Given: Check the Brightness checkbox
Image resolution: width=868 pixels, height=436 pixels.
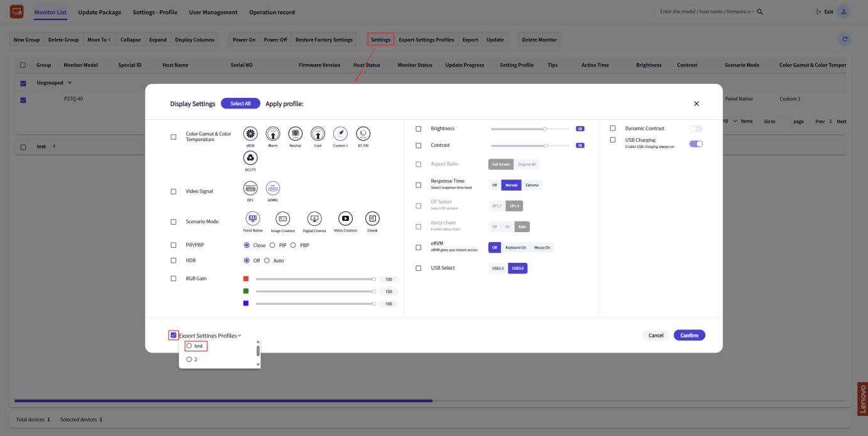Looking at the screenshot, I should pos(419,129).
